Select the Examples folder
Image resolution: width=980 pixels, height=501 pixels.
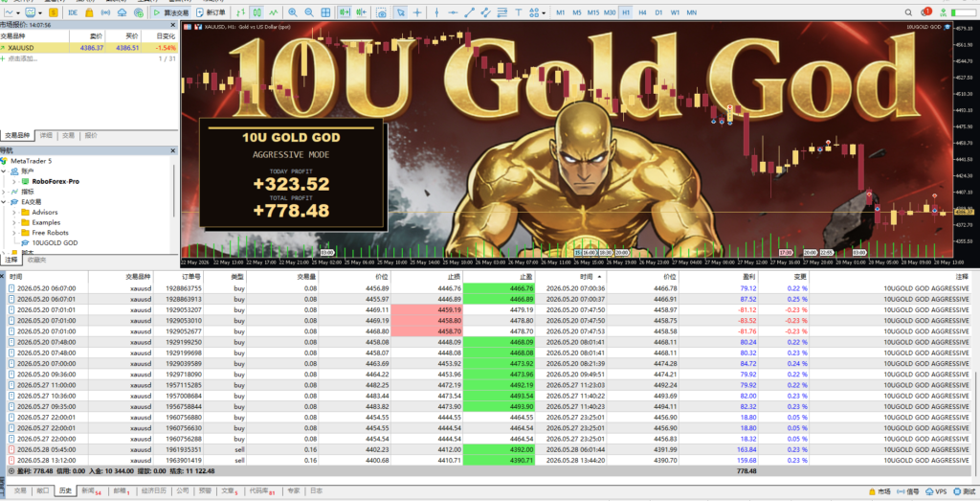(46, 222)
